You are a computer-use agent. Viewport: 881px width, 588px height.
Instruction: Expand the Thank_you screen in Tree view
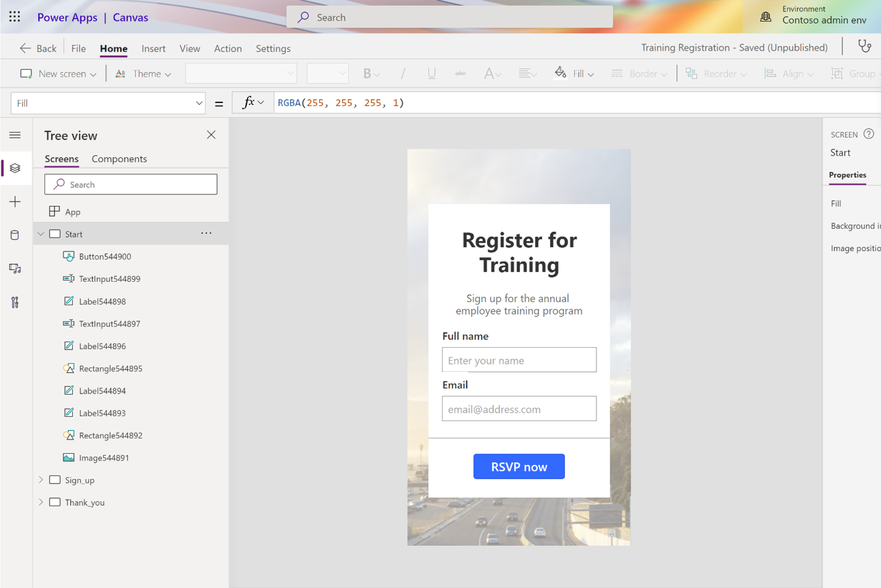point(41,502)
